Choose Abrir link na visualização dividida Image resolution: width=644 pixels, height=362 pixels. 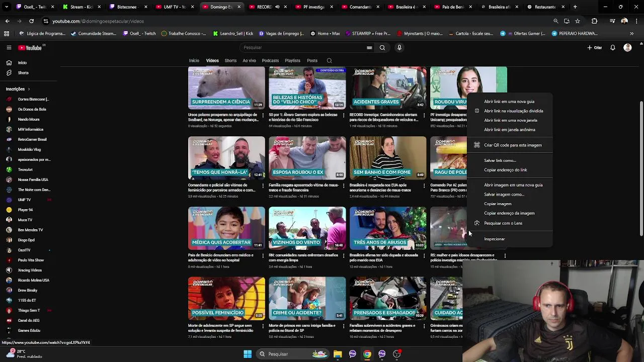510,111
